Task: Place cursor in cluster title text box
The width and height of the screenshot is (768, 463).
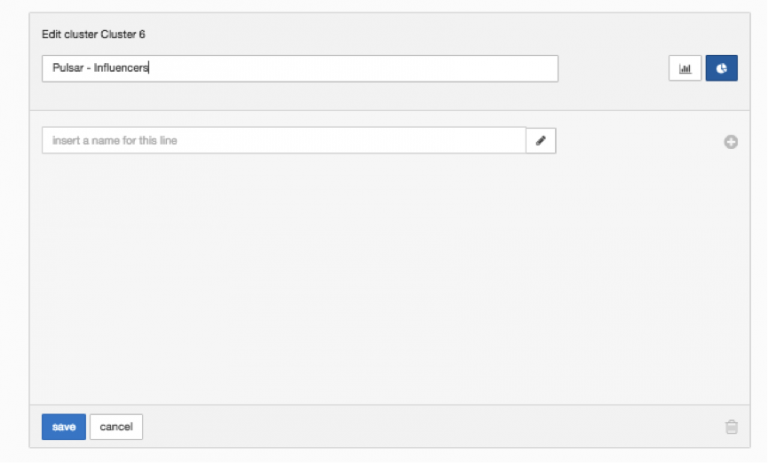Action: click(x=300, y=69)
